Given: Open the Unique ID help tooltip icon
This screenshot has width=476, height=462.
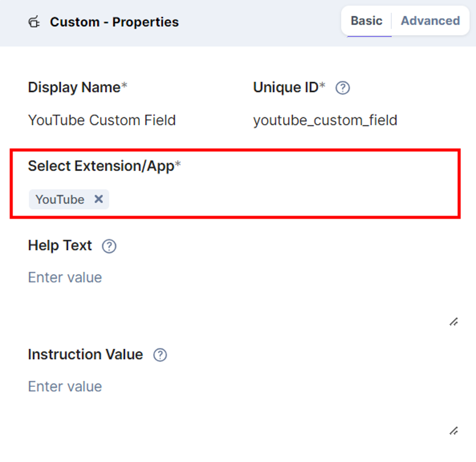Looking at the screenshot, I should pos(342,88).
